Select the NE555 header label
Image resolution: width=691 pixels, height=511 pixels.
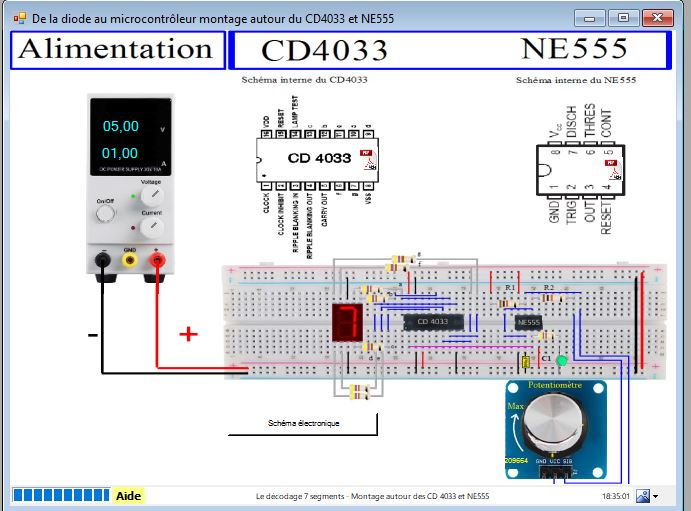(574, 50)
